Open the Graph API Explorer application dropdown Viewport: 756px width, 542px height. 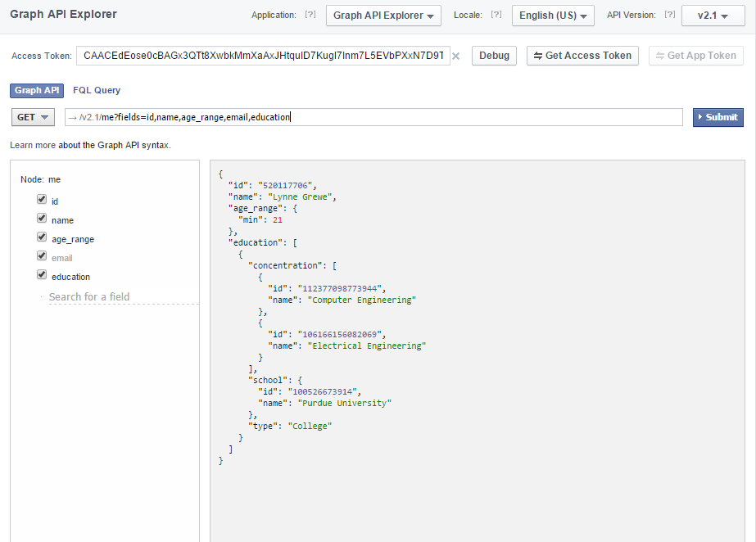coord(383,16)
